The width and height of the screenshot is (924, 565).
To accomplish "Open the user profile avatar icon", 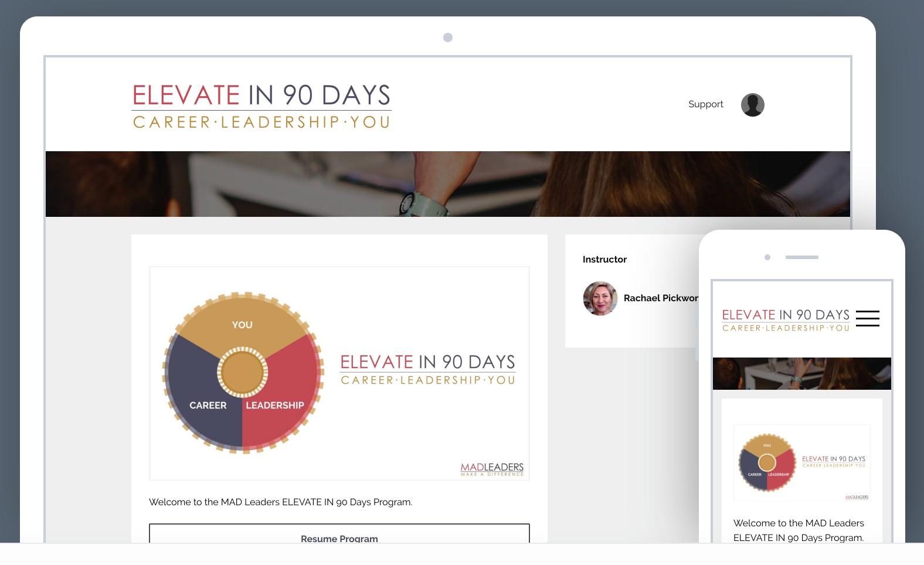I will (752, 105).
